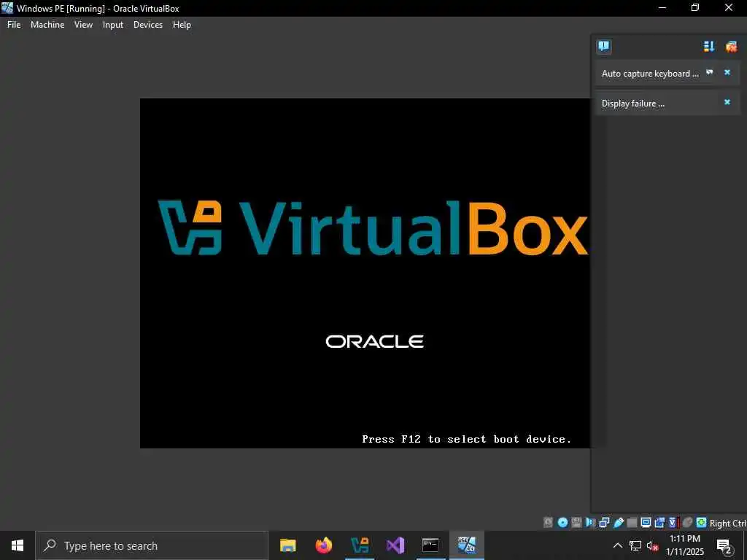This screenshot has width=747, height=560.
Task: Click the network status indicator
Action: point(604,522)
